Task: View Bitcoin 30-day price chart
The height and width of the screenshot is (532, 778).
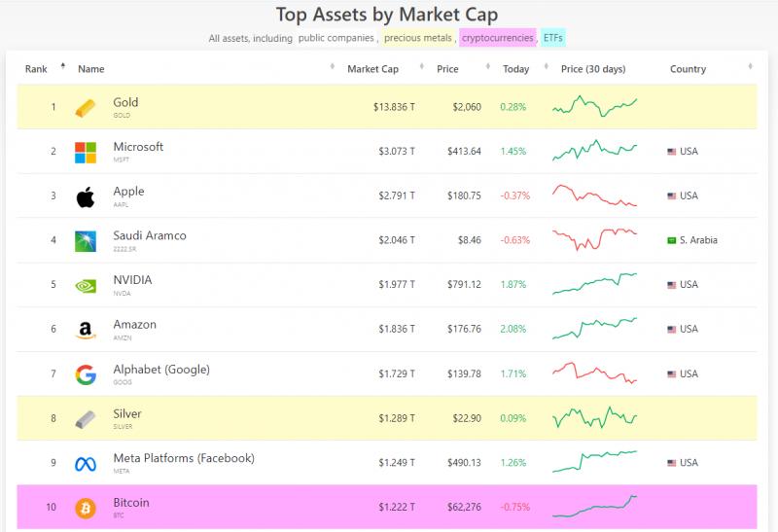Action: coord(594,506)
